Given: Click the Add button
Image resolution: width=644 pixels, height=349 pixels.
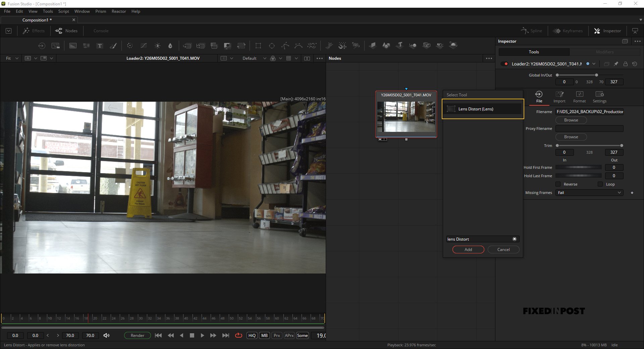Looking at the screenshot, I should pos(468,250).
